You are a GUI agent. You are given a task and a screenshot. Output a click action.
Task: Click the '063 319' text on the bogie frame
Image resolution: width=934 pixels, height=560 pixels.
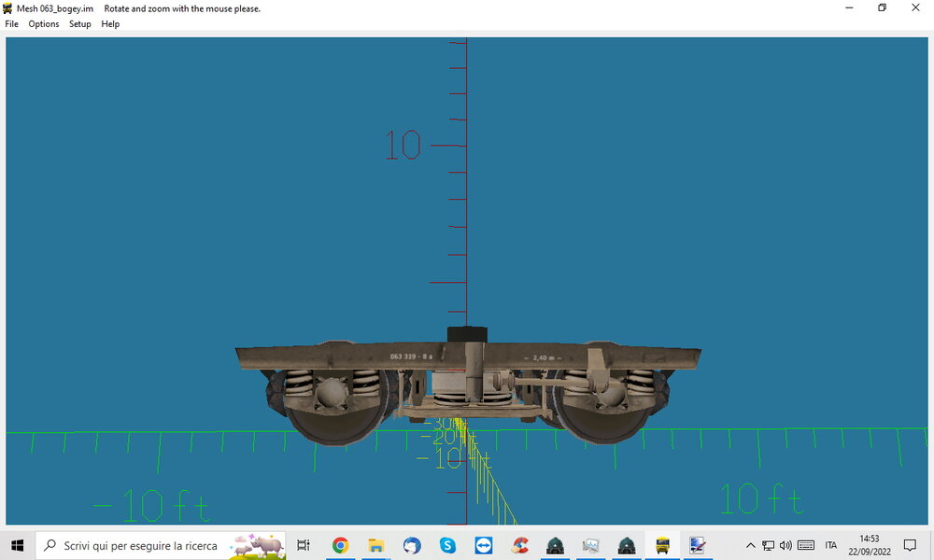pyautogui.click(x=403, y=357)
